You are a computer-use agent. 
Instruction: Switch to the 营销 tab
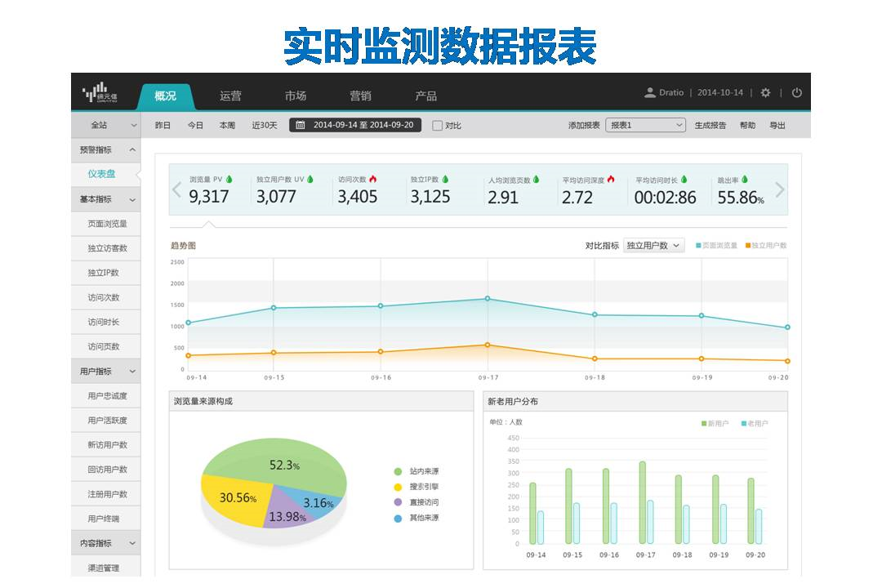click(361, 96)
